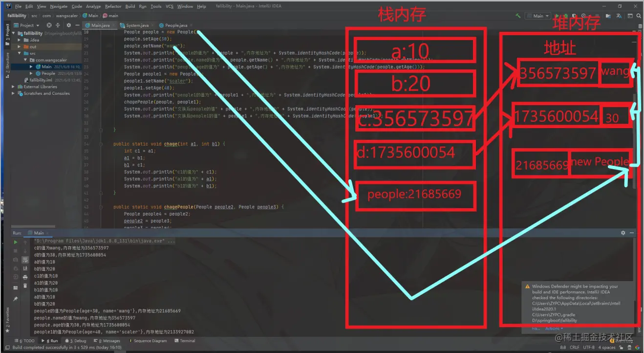Open the Debug tool window button
This screenshot has height=353, width=644.
pos(75,341)
